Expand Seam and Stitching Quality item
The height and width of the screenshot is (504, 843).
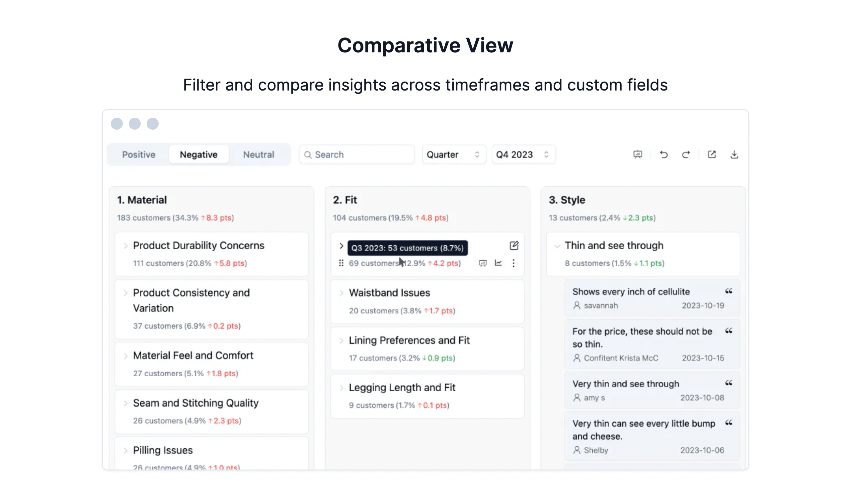[x=125, y=404]
